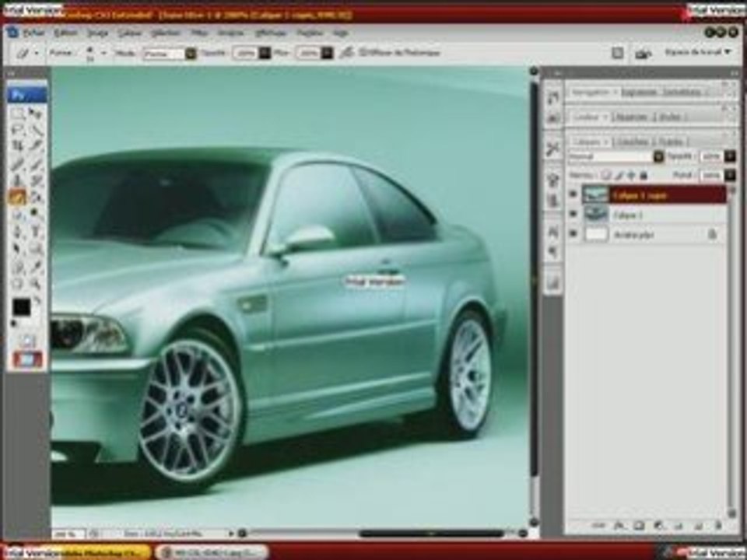Click the zoom percentage field in status bar
Viewport: 747px width, 560px height.
(x=67, y=534)
